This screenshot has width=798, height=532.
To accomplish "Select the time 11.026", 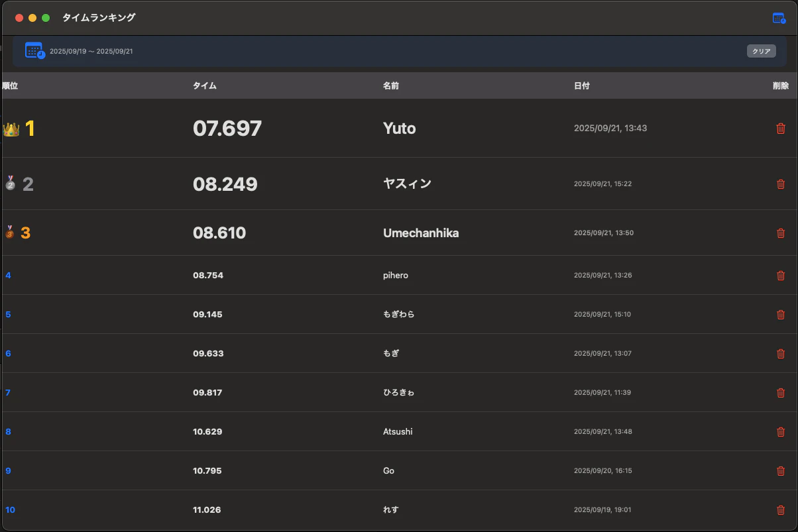I will [x=207, y=510].
